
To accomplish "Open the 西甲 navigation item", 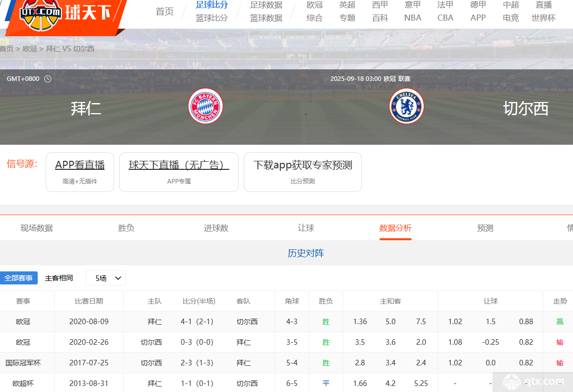I will (380, 5).
